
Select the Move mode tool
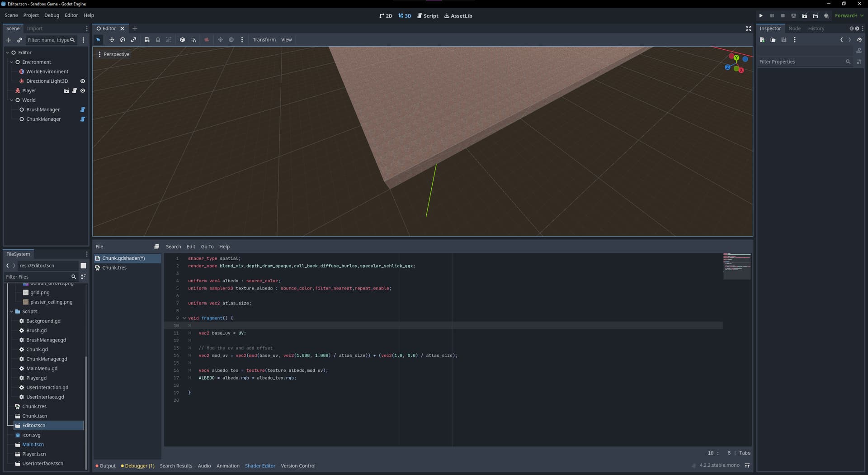tap(112, 40)
